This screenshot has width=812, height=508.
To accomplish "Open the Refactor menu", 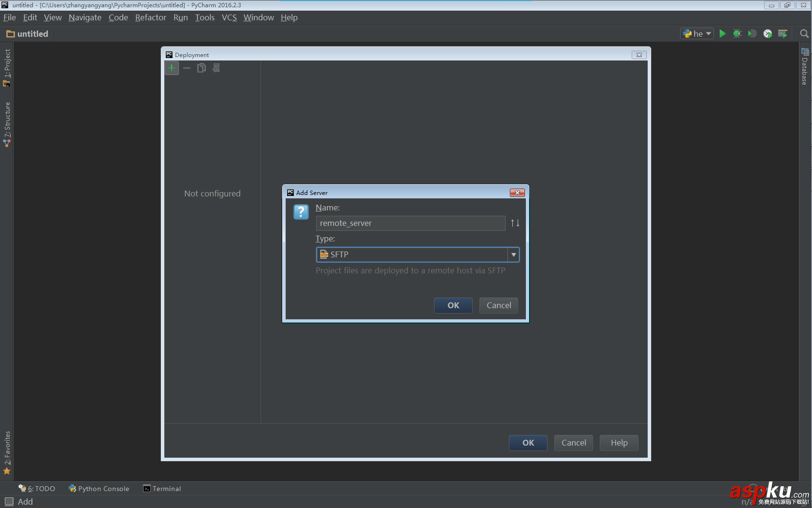I will coord(150,17).
